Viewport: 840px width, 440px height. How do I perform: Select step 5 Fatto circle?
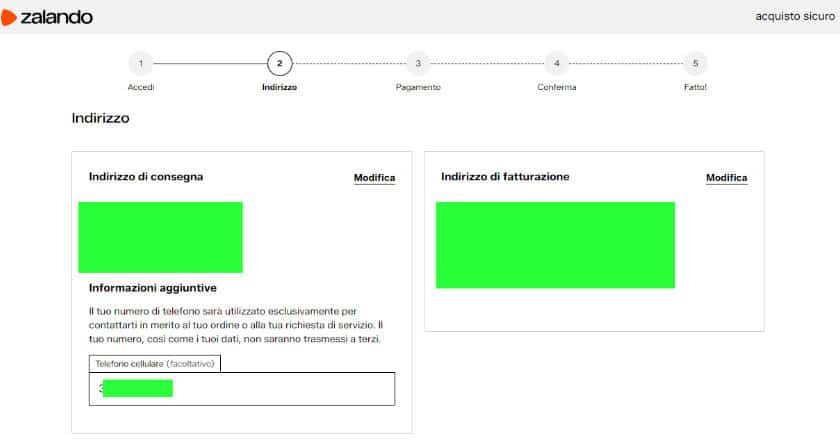[695, 64]
